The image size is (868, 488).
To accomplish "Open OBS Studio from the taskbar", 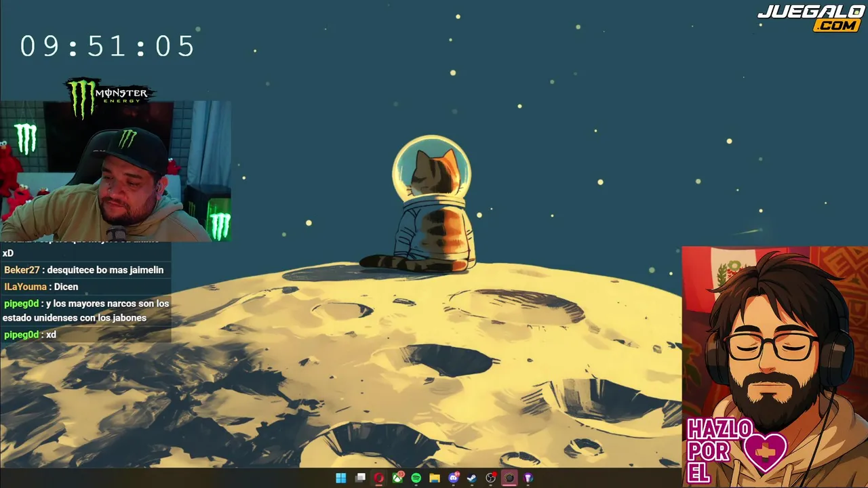I will [491, 478].
